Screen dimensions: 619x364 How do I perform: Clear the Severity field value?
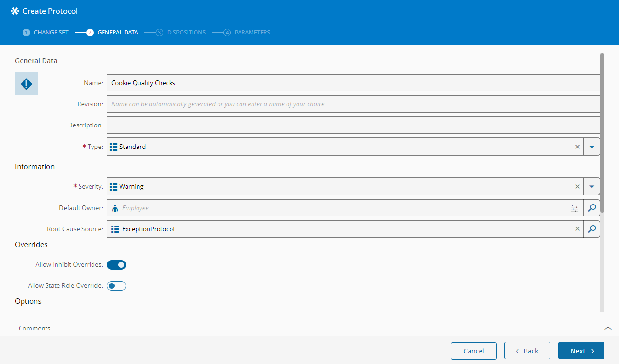[x=577, y=187]
